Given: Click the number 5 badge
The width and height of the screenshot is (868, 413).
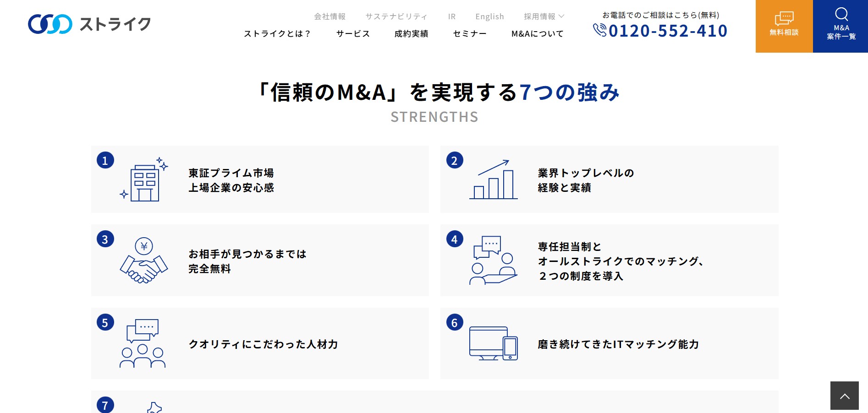Looking at the screenshot, I should tap(105, 322).
